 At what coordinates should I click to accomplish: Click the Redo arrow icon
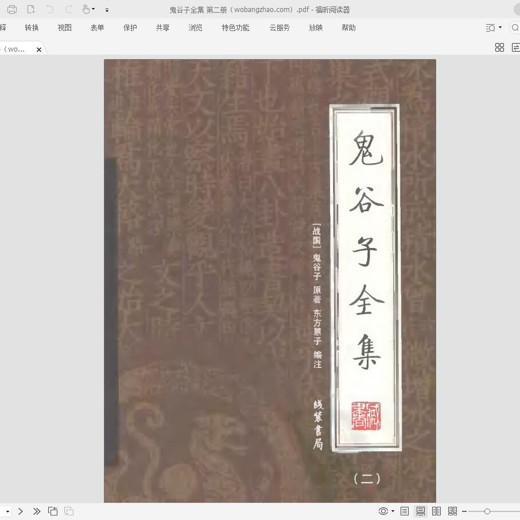coord(68,9)
